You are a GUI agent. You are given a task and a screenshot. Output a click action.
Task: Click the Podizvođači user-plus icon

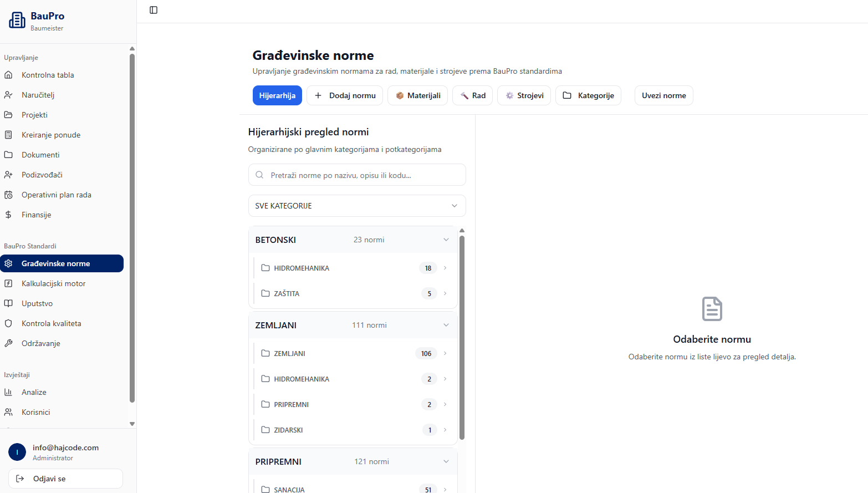pos(8,175)
